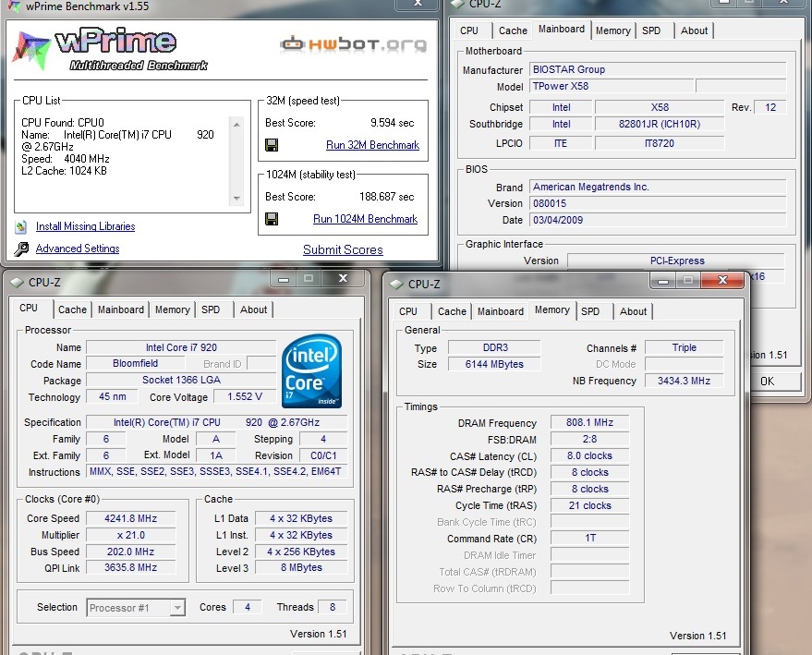This screenshot has height=655, width=812.
Task: Open the Processor #1 selection dropdown
Action: click(x=177, y=607)
